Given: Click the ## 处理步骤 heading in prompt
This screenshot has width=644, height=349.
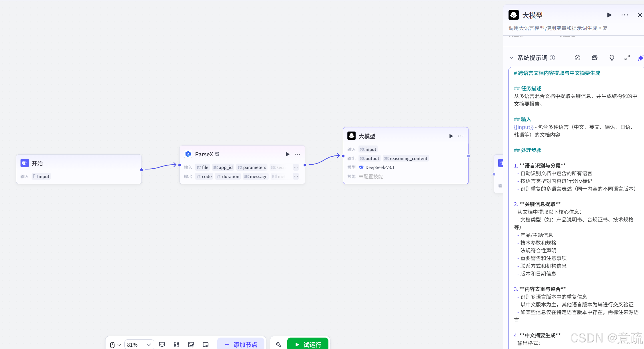Looking at the screenshot, I should pos(528,150).
